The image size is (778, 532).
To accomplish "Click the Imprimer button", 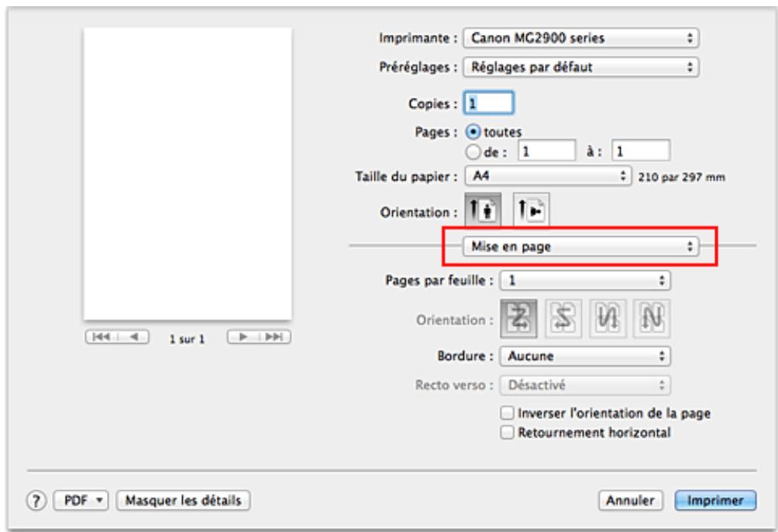I will coord(715,501).
